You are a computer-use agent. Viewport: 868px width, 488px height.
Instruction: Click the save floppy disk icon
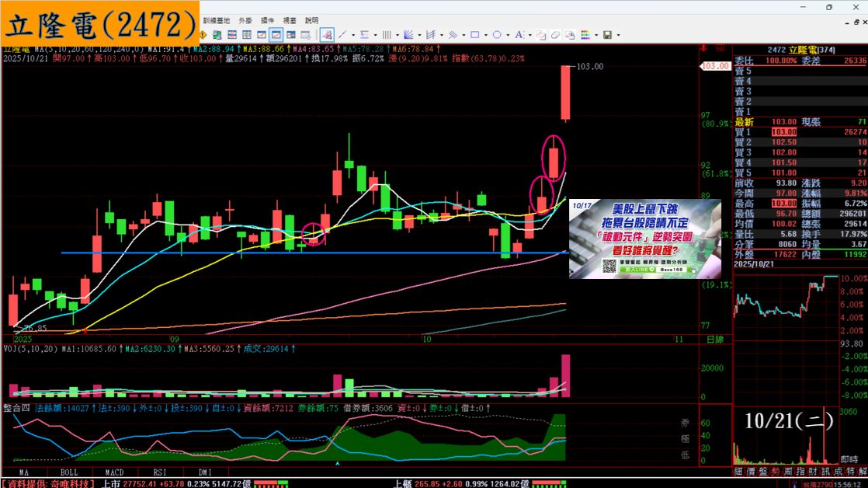(607, 35)
